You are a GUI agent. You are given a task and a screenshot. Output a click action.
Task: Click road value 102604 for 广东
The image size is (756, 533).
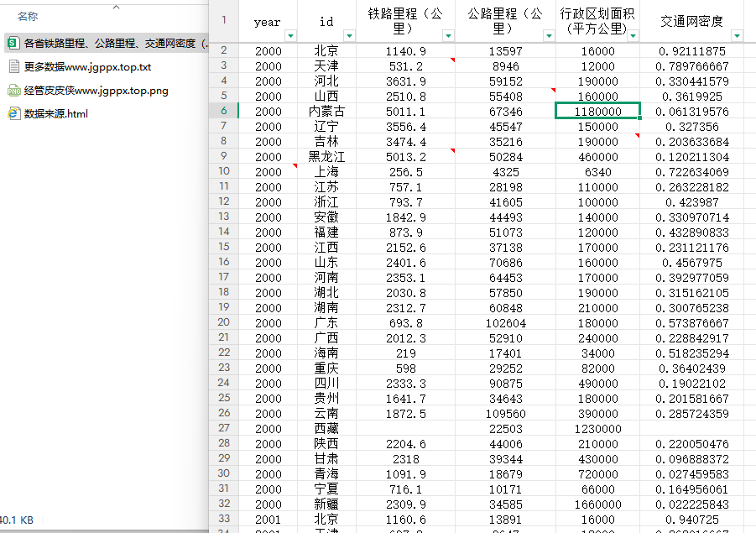pos(505,322)
